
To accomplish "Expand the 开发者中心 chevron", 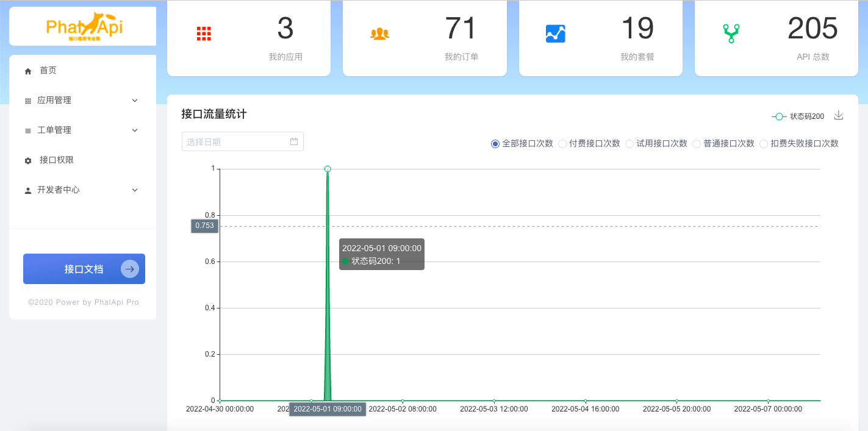I will pos(135,190).
